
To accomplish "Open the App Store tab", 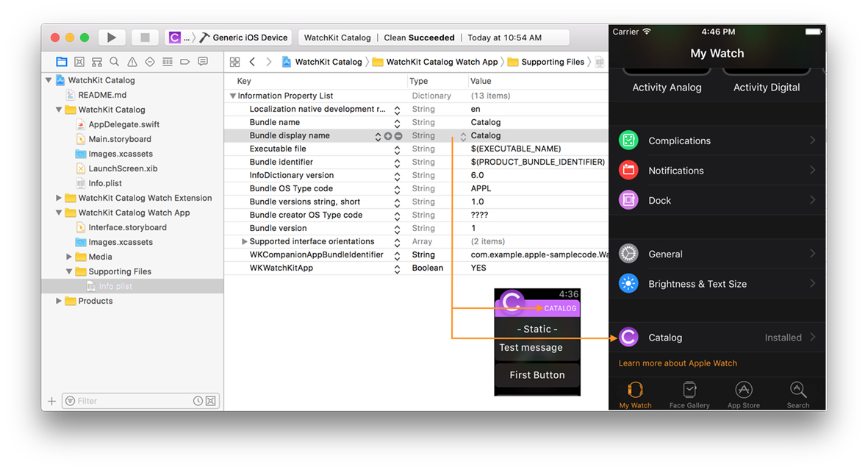I will click(743, 394).
